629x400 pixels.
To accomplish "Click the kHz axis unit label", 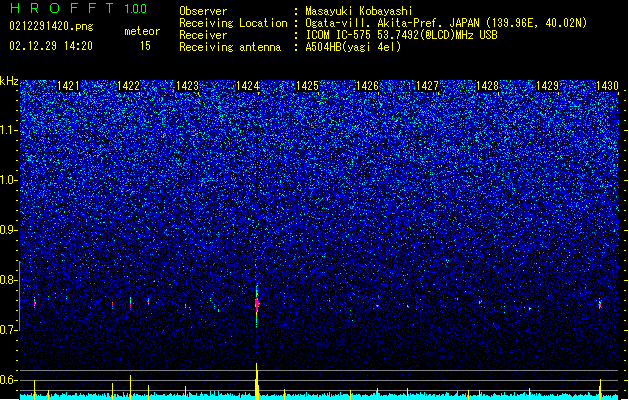I will 9,81.
